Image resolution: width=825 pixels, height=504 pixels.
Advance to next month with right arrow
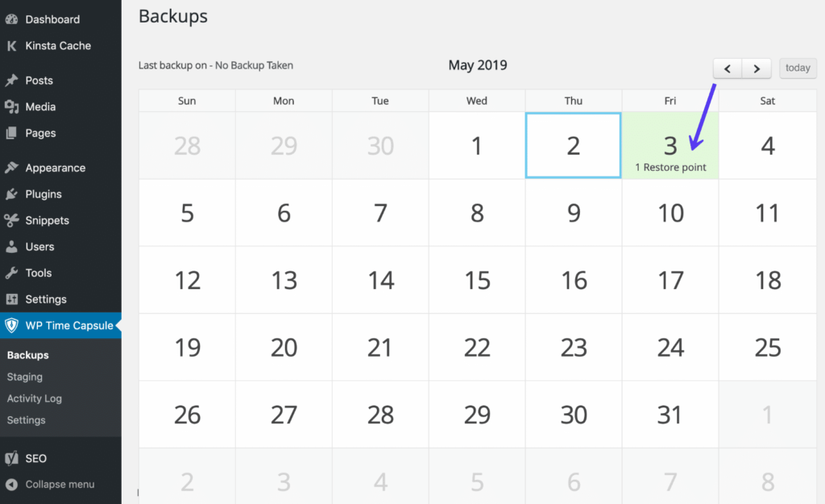756,68
